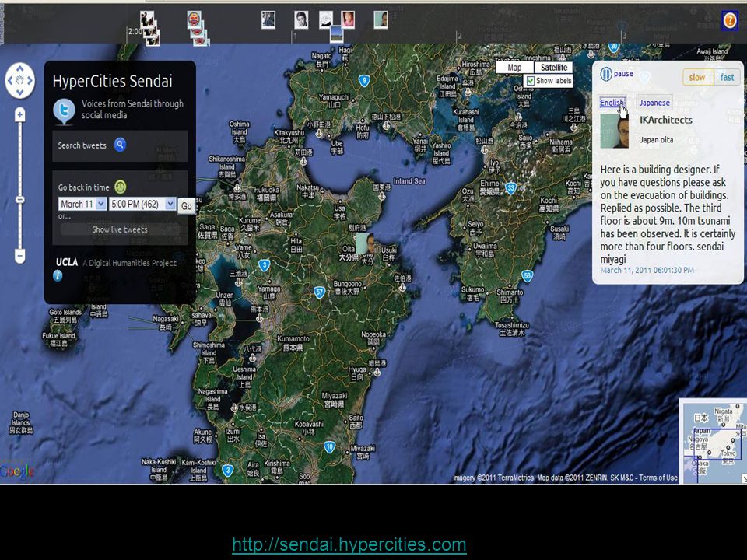This screenshot has width=747, height=560.
Task: Click the Go button
Action: pyautogui.click(x=186, y=206)
